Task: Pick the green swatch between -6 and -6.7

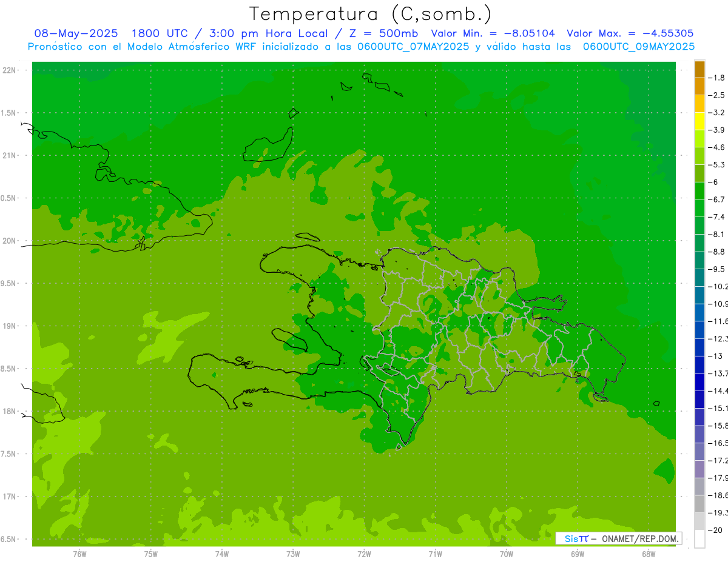Action: click(699, 191)
